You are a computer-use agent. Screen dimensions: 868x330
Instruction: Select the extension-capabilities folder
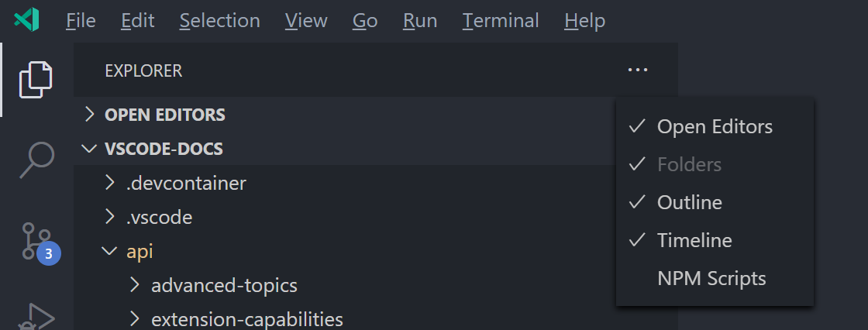point(246,318)
